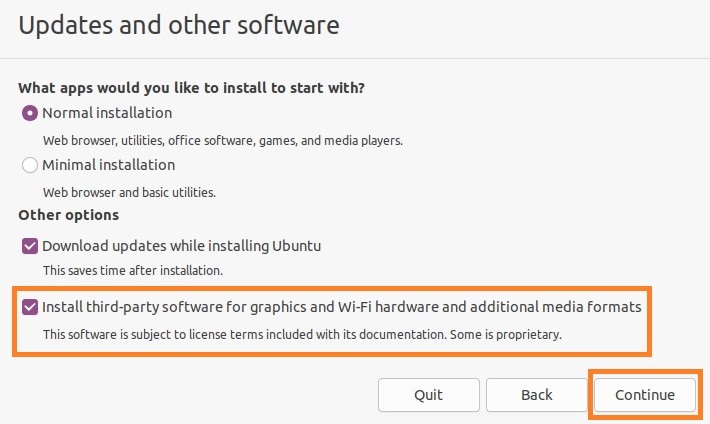
Task: Go back with the Back button
Action: point(537,395)
